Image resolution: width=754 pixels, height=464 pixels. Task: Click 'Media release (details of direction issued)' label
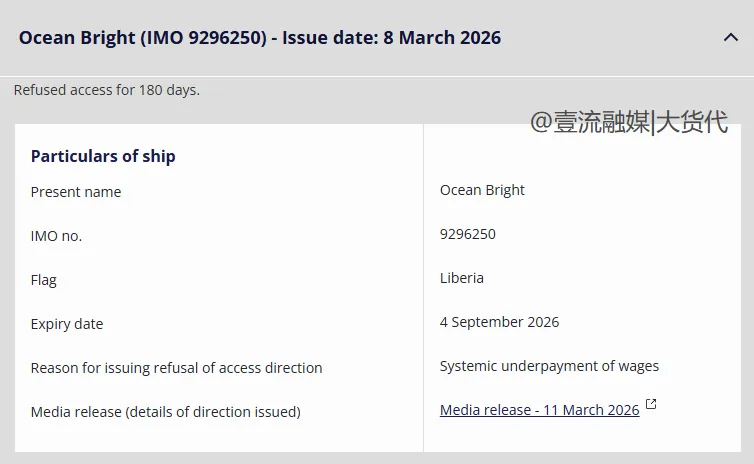(165, 412)
